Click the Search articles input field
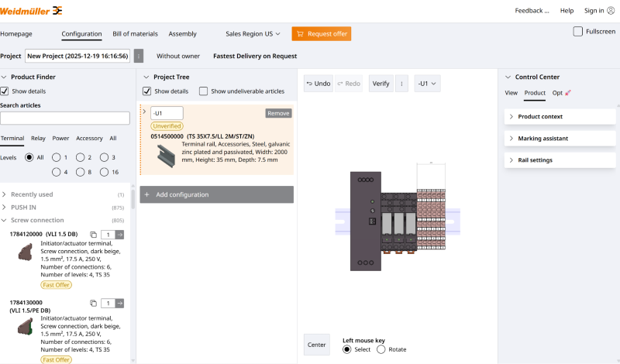Viewport: 620px width, 364px height. [x=65, y=118]
